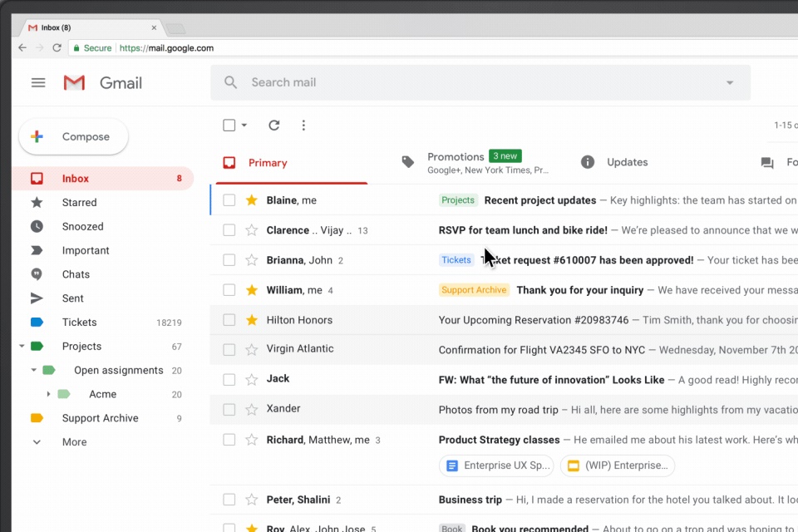Viewport: 798px width, 532px height.
Task: Click the Search mail input field
Action: click(x=480, y=82)
